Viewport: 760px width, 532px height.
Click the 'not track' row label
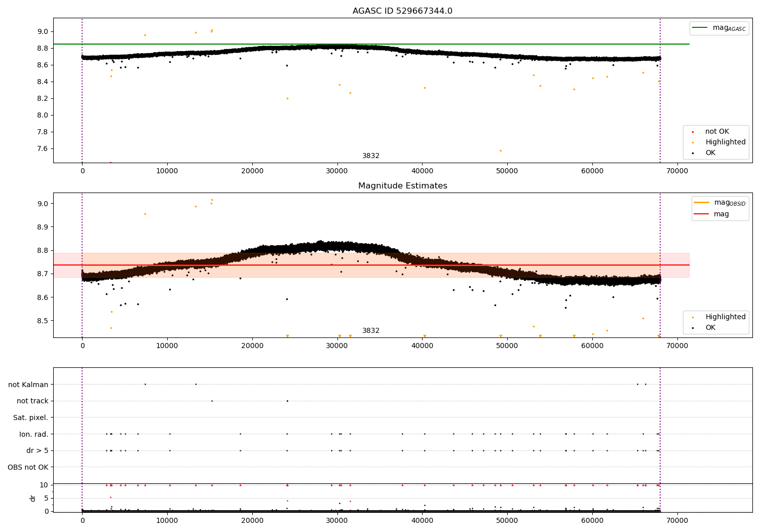tap(32, 401)
